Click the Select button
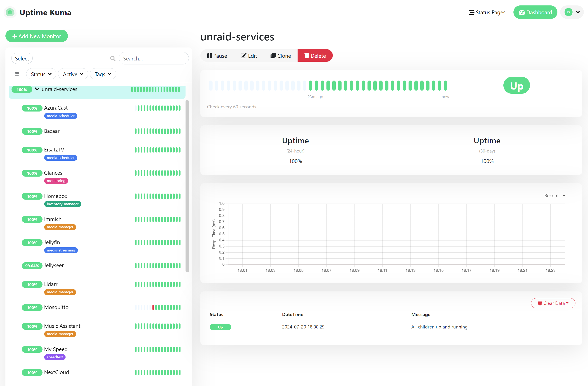The image size is (588, 386). point(22,59)
